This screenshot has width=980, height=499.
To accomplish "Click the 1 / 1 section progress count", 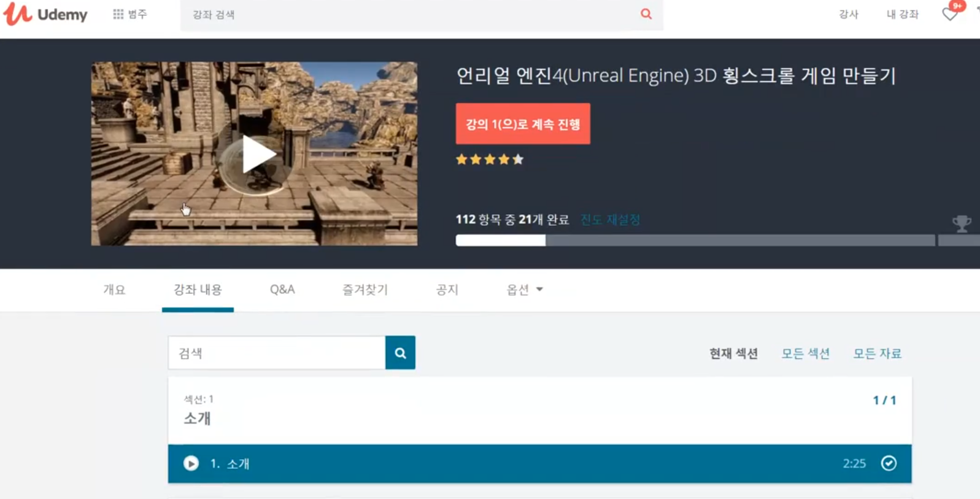I will [x=884, y=400].
